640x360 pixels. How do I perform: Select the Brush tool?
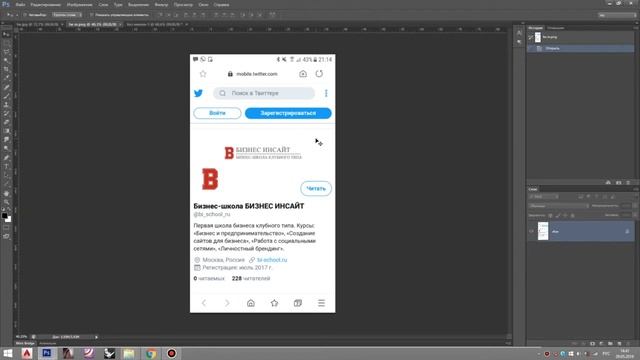click(x=6, y=96)
